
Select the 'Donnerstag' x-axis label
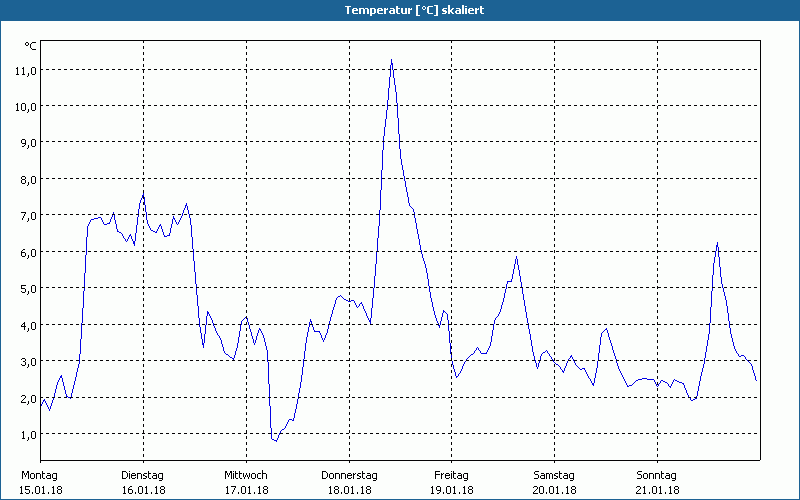(x=348, y=475)
